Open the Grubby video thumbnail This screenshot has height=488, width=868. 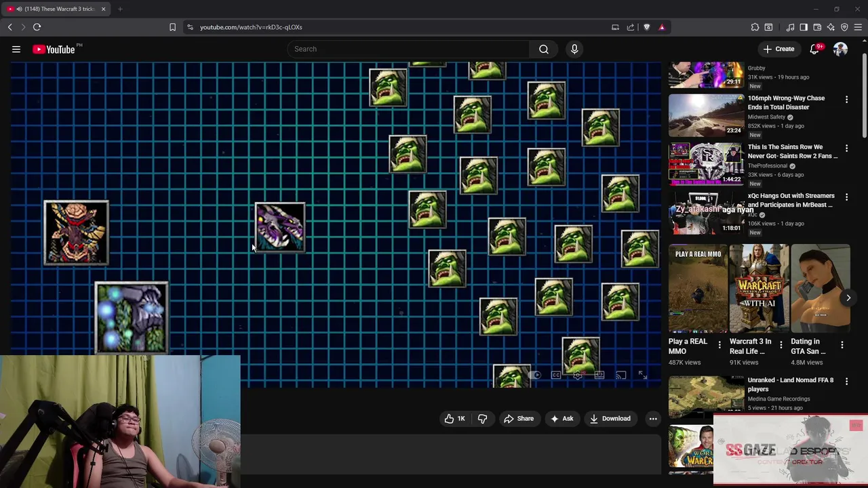(x=706, y=75)
